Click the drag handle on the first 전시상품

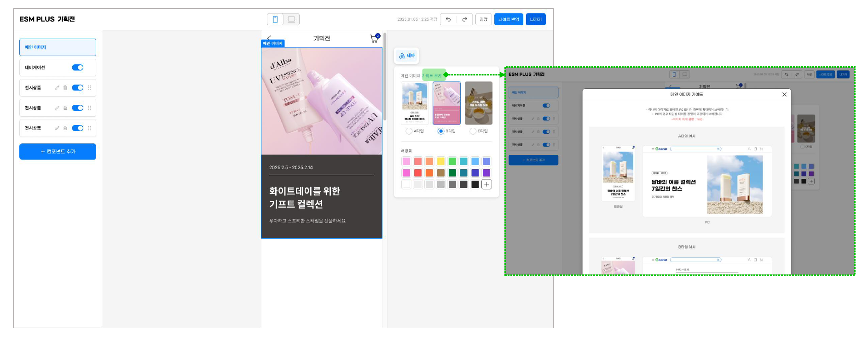[89, 88]
